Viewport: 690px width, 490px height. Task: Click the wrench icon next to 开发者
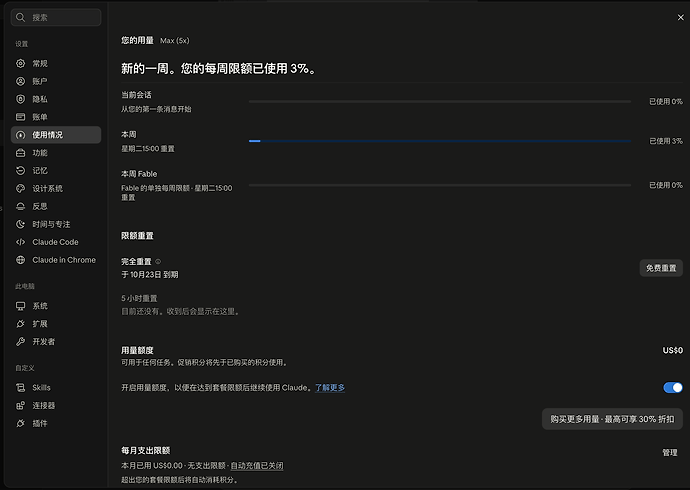point(21,341)
